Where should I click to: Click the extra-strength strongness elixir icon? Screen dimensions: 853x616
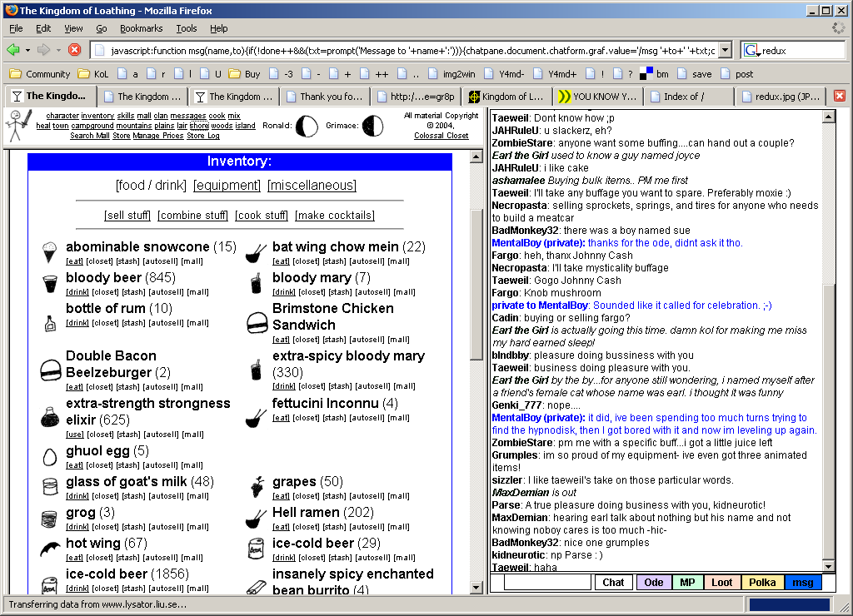click(50, 418)
